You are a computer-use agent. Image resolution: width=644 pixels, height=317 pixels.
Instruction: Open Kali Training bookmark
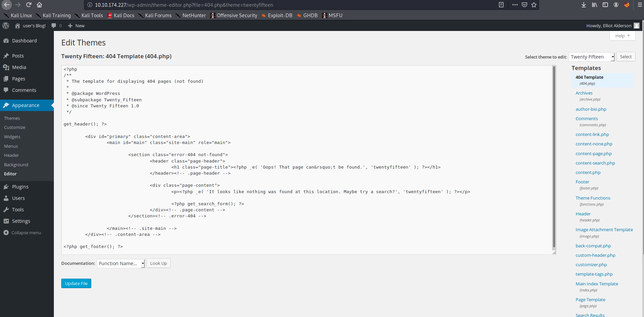tap(53, 15)
